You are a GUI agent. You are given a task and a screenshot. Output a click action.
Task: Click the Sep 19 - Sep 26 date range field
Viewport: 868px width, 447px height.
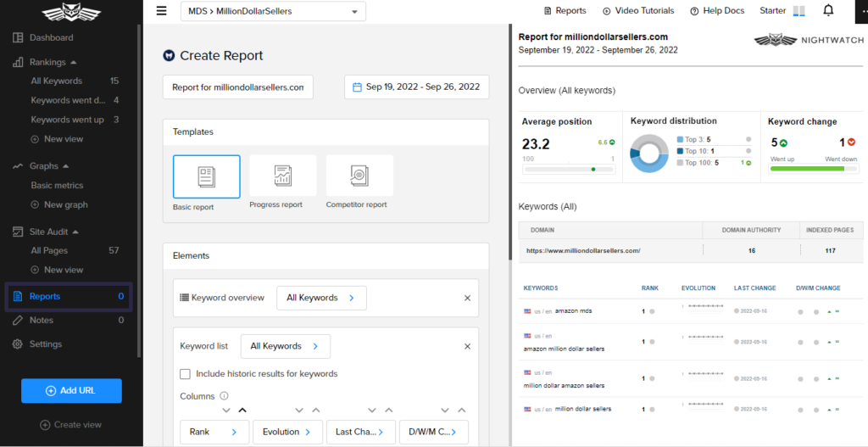pyautogui.click(x=417, y=87)
